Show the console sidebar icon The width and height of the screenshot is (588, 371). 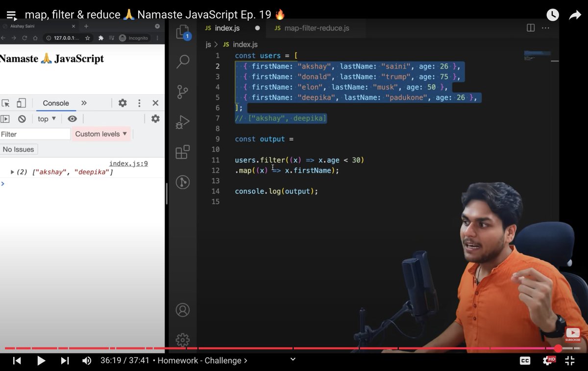click(x=5, y=119)
